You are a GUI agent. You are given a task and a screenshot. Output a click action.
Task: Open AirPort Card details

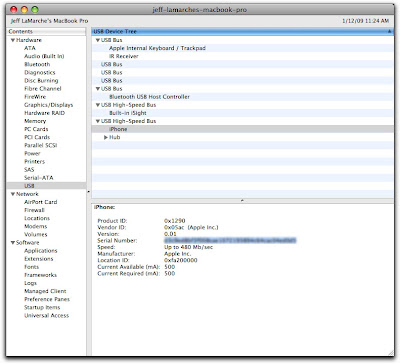coord(41,202)
